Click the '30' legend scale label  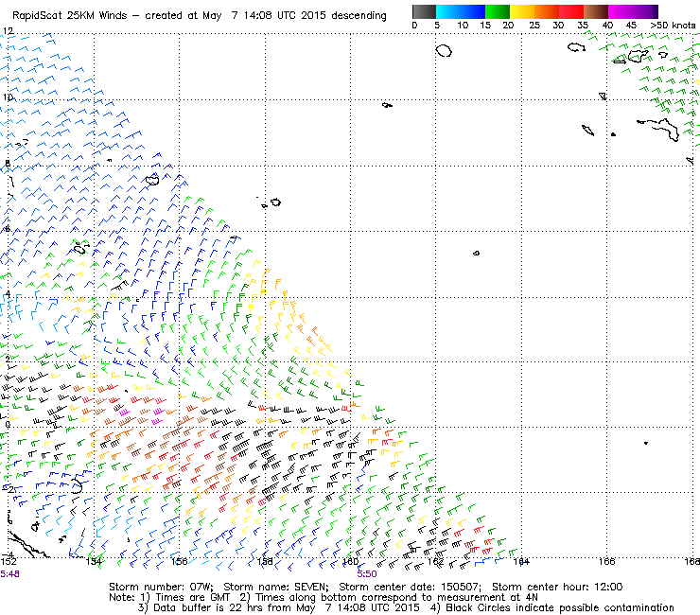pos(558,25)
